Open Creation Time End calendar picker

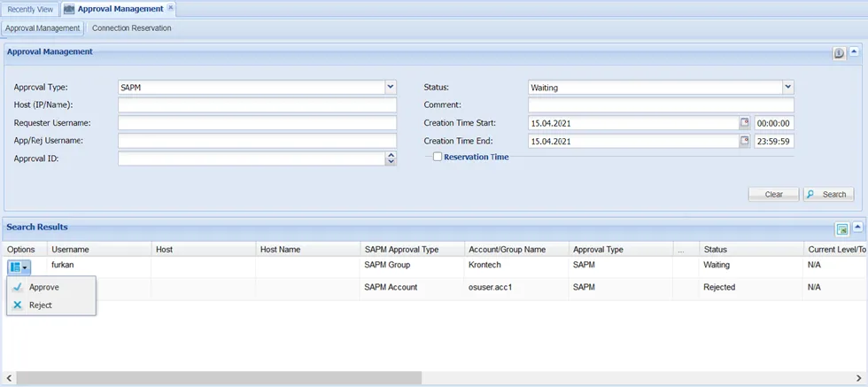point(745,141)
